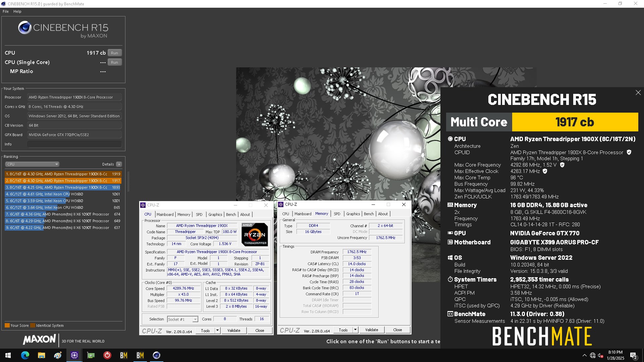The image size is (644, 362).
Task: Open the Windows Start menu
Action: (x=8, y=355)
